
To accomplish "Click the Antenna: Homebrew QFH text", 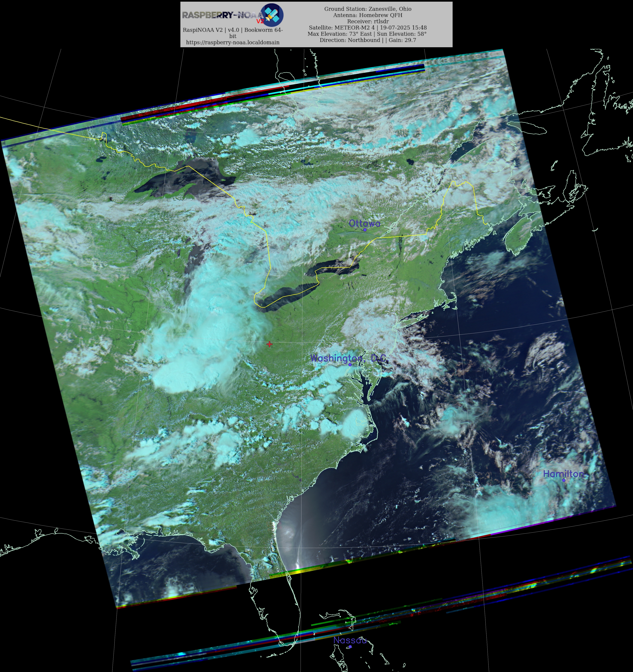I will coord(368,15).
